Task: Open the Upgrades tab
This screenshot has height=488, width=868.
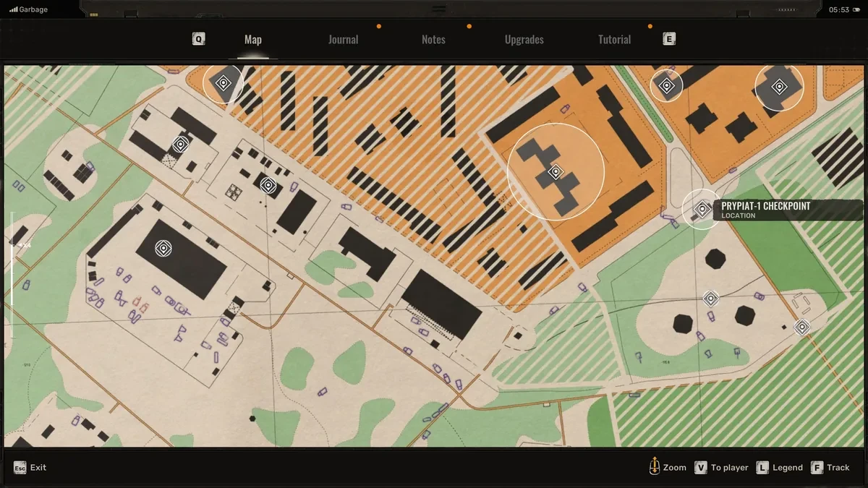Action: tap(524, 40)
